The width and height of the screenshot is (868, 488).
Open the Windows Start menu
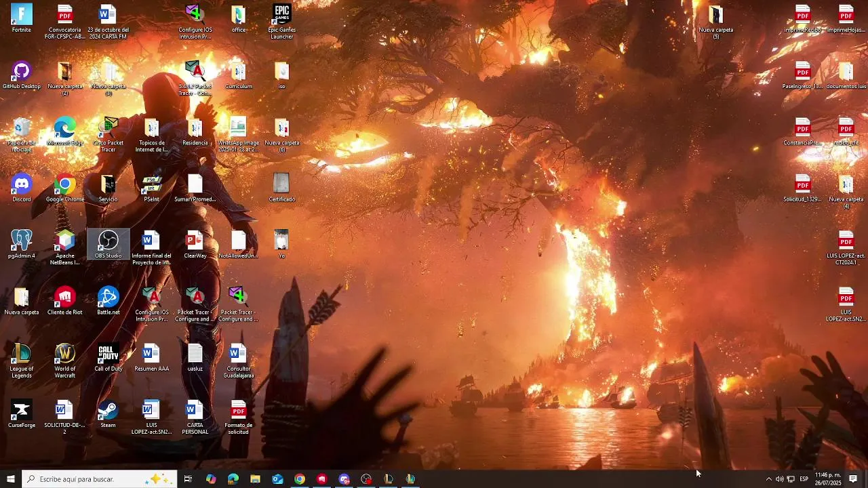10,479
